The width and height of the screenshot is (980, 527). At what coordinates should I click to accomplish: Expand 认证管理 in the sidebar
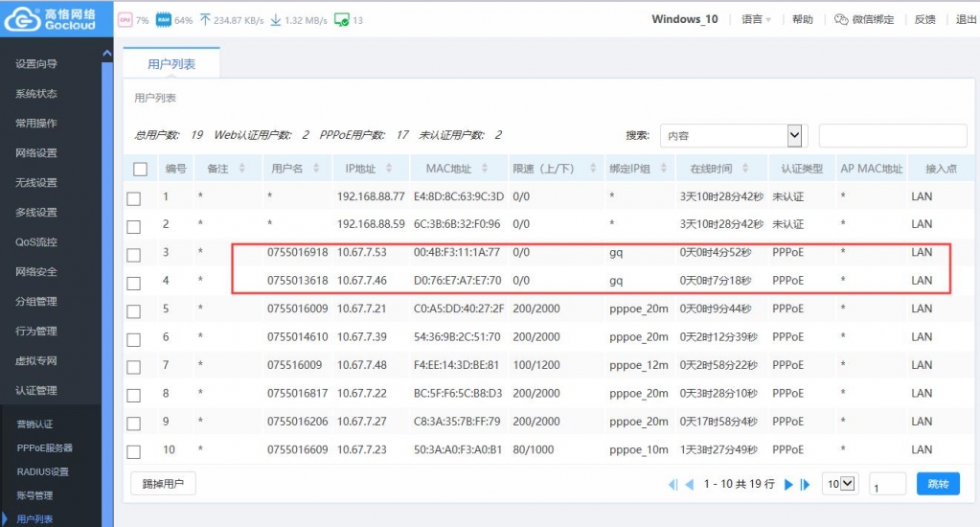[x=36, y=391]
